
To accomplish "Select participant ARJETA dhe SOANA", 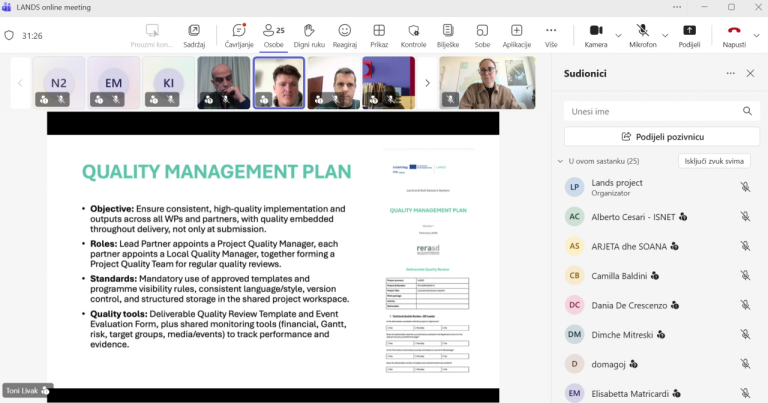I will 659,246.
